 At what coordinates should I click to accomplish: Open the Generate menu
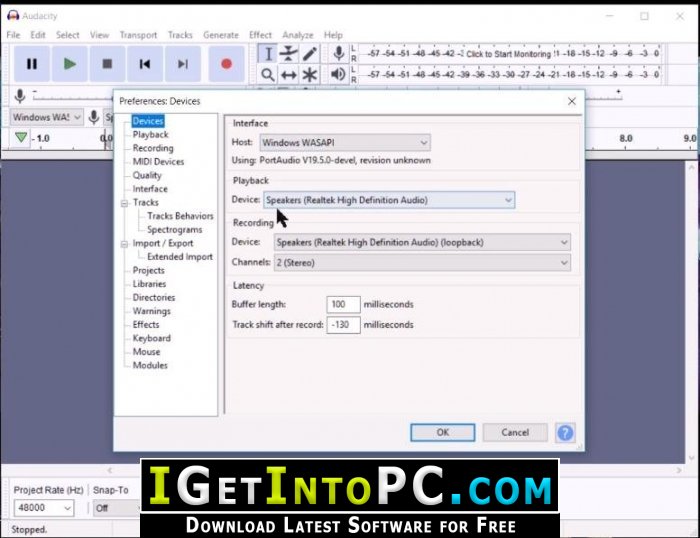(x=221, y=35)
